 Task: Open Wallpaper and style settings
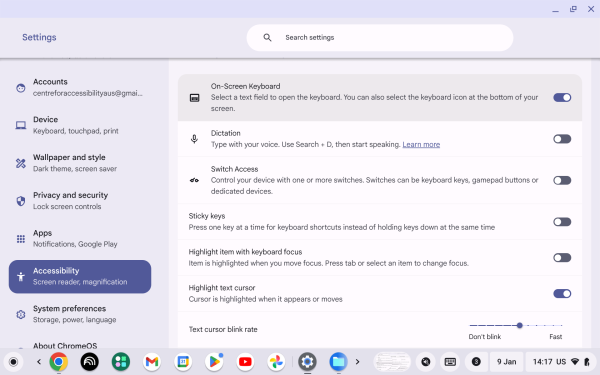(x=80, y=163)
